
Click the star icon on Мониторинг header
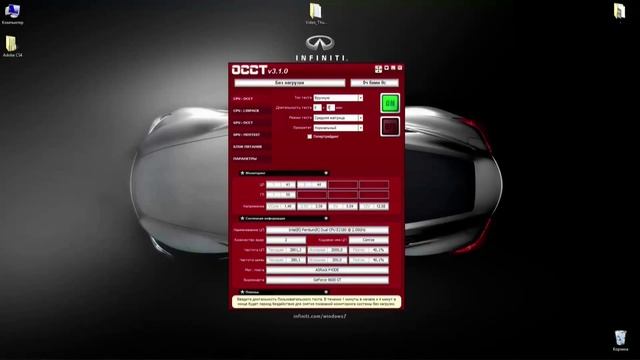(242, 173)
